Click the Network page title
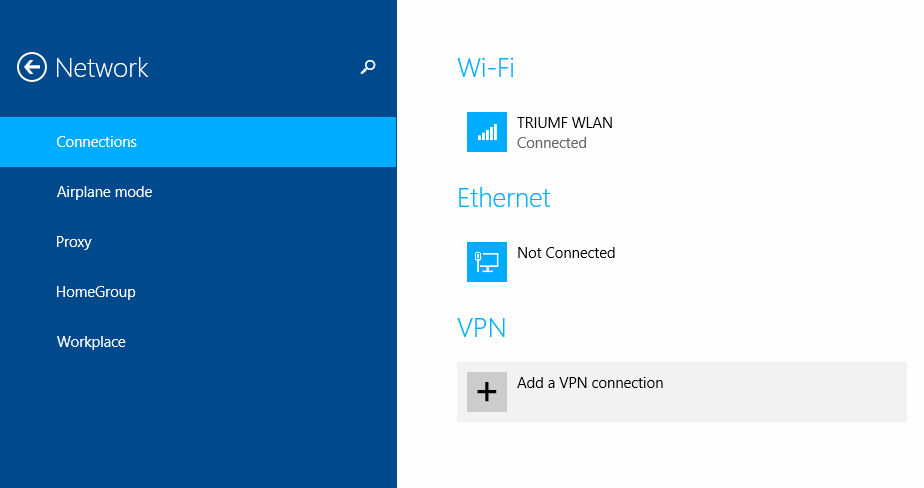 click(x=102, y=68)
